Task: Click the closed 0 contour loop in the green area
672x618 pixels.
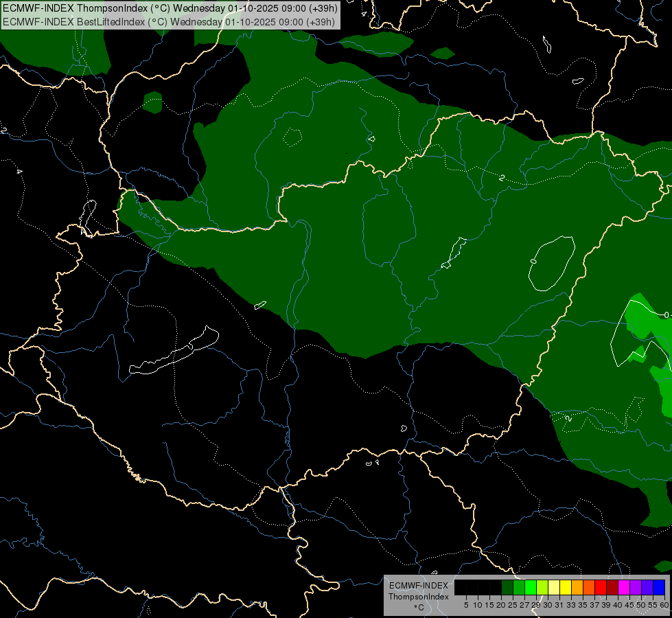Action: click(x=552, y=263)
